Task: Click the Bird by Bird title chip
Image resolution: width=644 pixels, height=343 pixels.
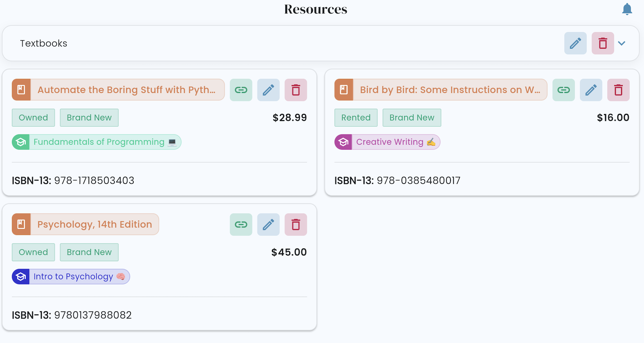Action: click(449, 90)
